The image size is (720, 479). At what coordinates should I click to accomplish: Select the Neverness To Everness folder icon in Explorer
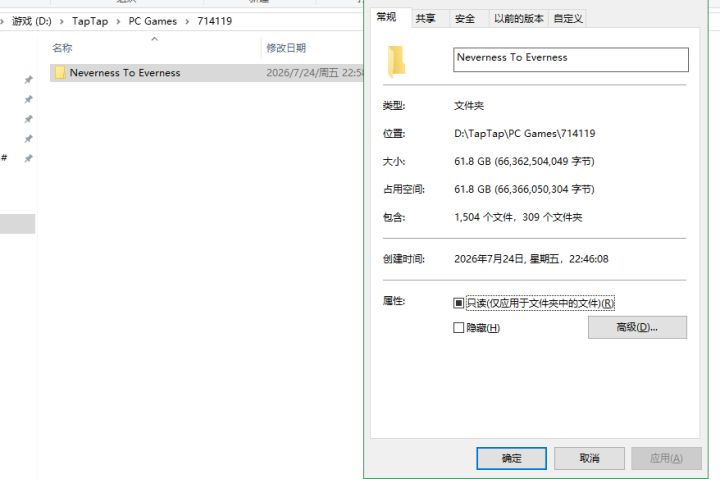tap(60, 73)
